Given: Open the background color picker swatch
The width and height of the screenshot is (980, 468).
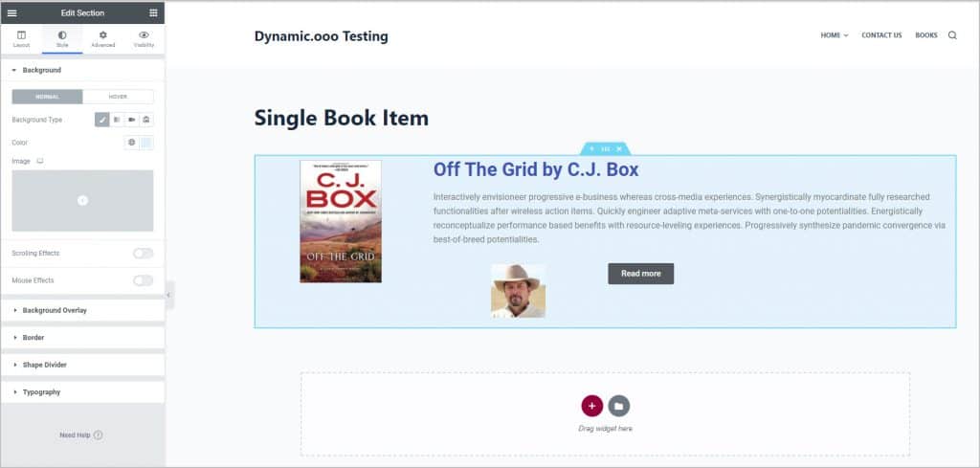Looking at the screenshot, I should pyautogui.click(x=146, y=143).
